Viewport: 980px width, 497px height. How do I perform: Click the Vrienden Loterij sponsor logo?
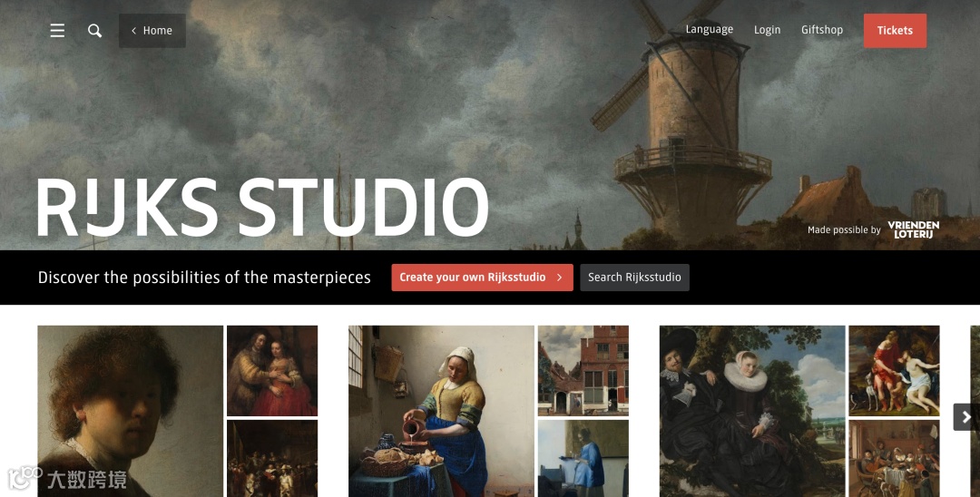pos(913,229)
